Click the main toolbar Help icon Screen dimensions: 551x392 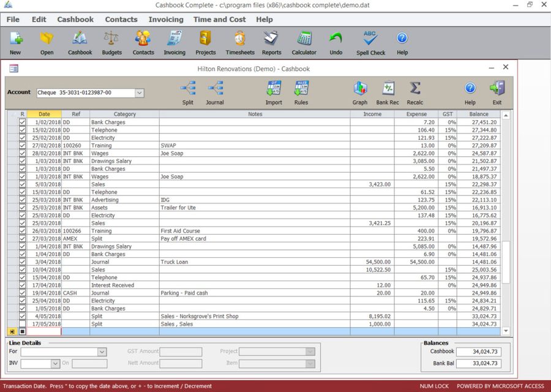click(x=402, y=37)
